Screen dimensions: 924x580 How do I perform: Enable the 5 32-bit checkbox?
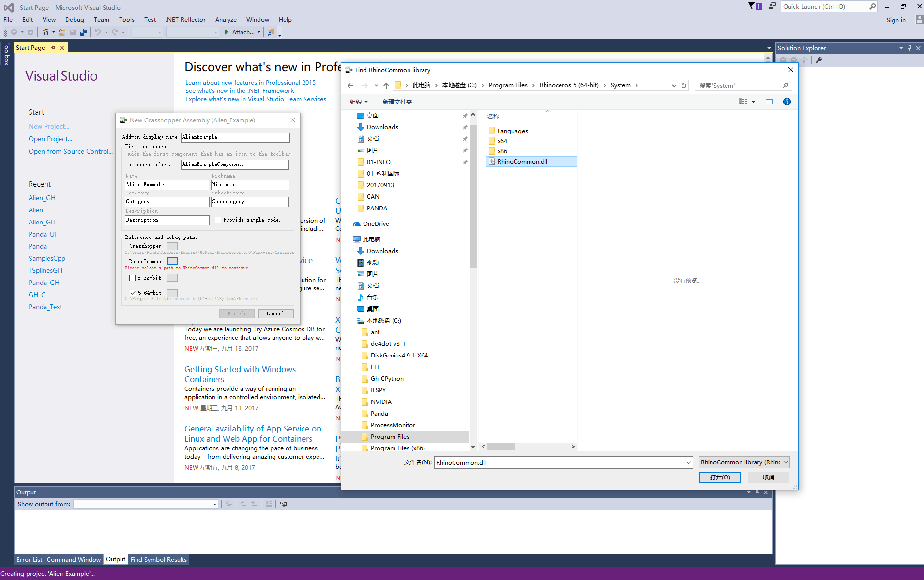pyautogui.click(x=133, y=278)
